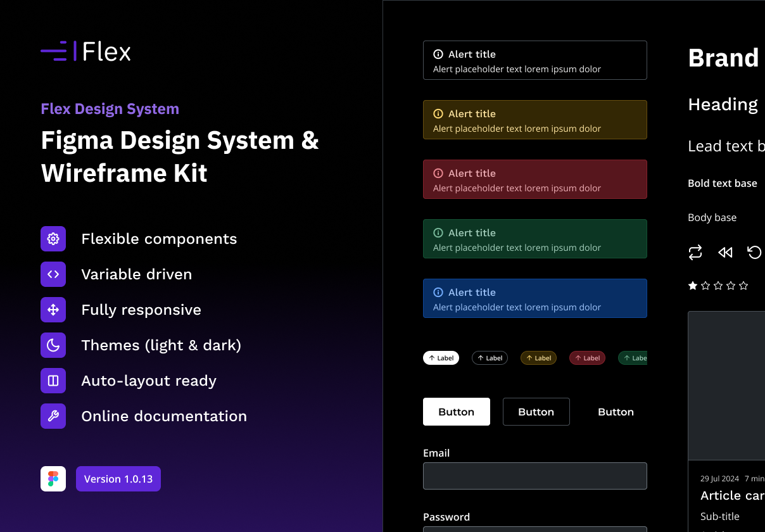The image size is (765, 532).
Task: Click the Flexible components gear icon
Action: click(x=53, y=239)
